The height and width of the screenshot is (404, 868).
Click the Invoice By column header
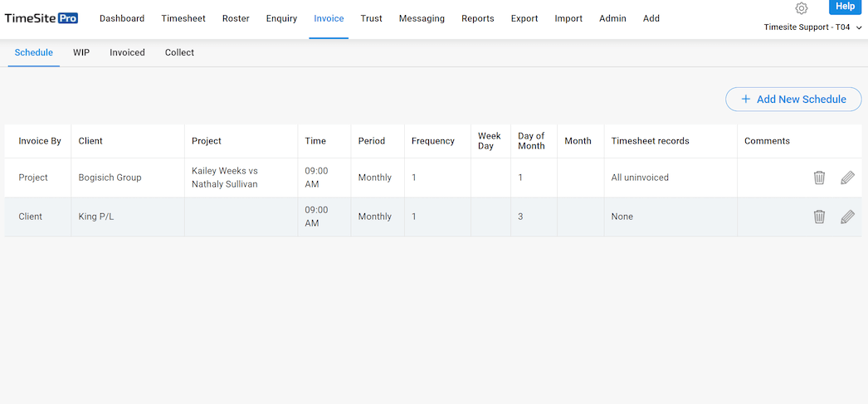(x=40, y=141)
